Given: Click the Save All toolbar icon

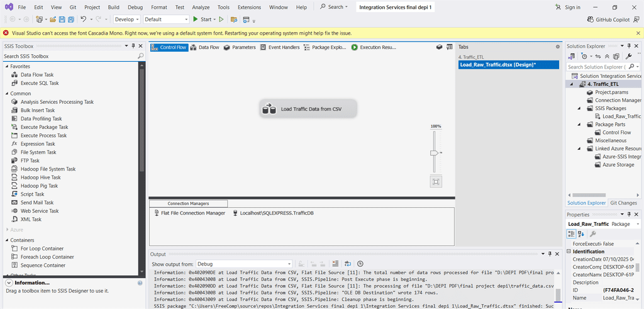Looking at the screenshot, I should click(70, 20).
